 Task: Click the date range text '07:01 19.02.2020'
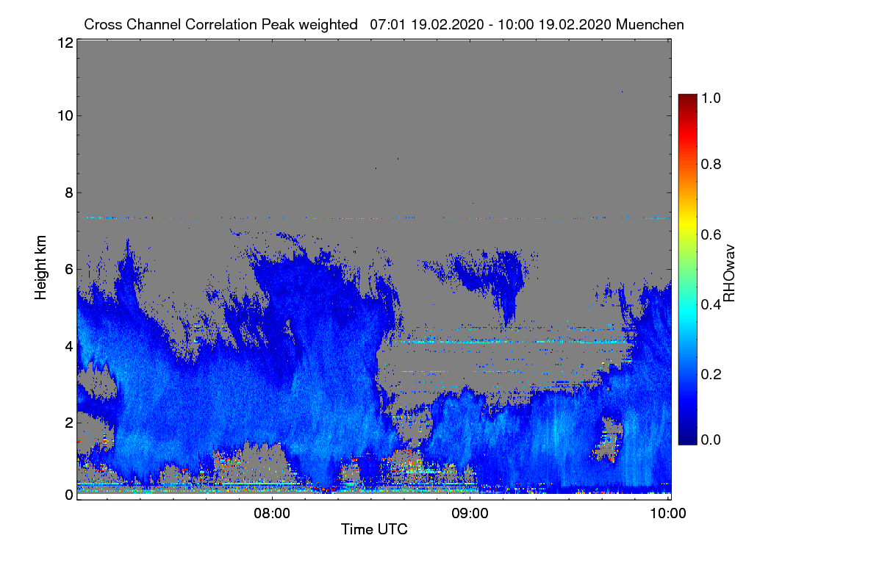[x=427, y=24]
